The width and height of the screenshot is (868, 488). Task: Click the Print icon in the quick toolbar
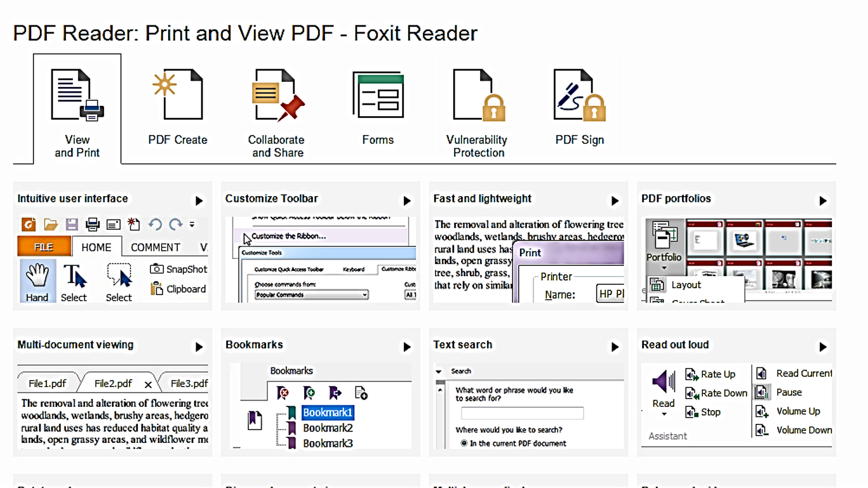pos(91,224)
